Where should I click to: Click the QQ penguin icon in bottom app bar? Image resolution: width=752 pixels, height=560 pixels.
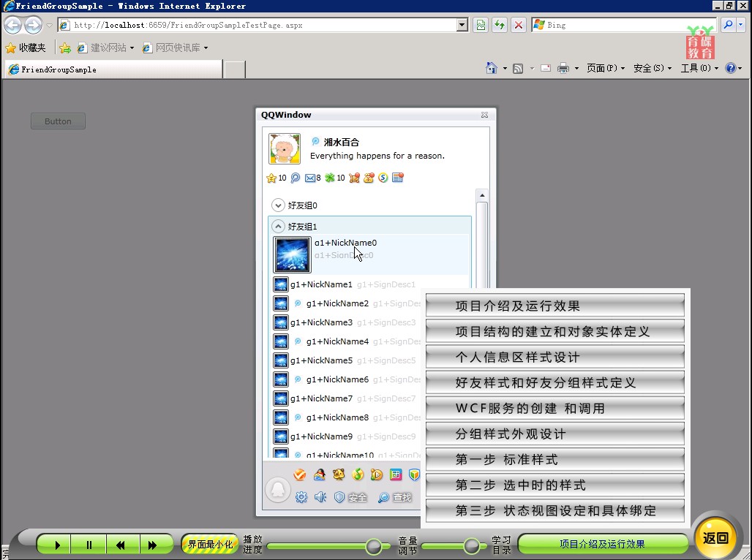pyautogui.click(x=320, y=474)
